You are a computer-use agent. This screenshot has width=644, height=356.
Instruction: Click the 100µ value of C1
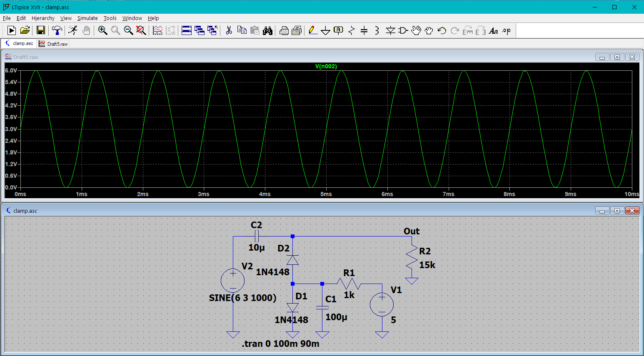pyautogui.click(x=336, y=317)
